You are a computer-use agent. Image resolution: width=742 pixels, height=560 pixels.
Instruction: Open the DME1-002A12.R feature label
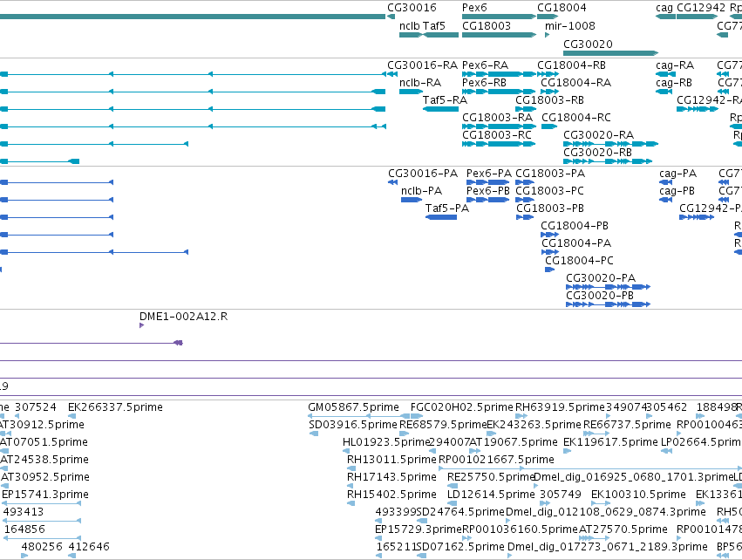coord(184,317)
